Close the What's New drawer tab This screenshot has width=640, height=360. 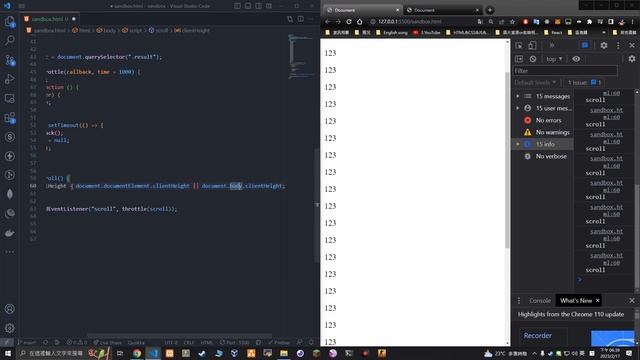point(598,300)
